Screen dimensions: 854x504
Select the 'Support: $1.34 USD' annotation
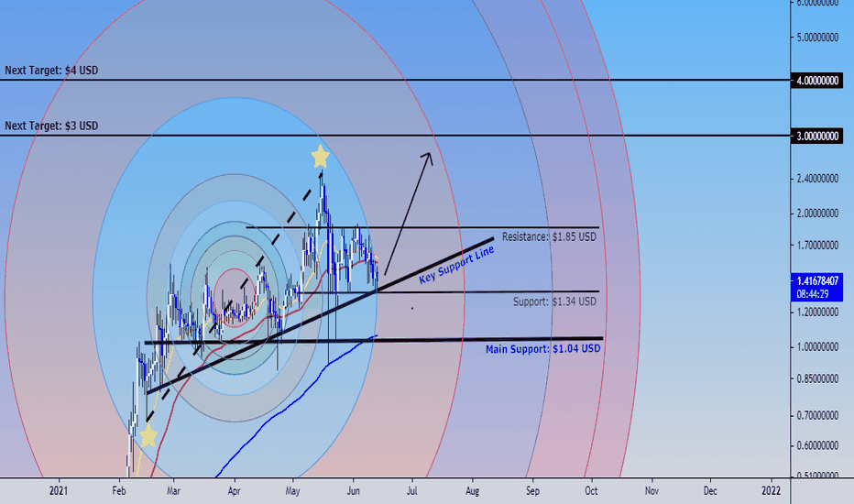point(554,301)
